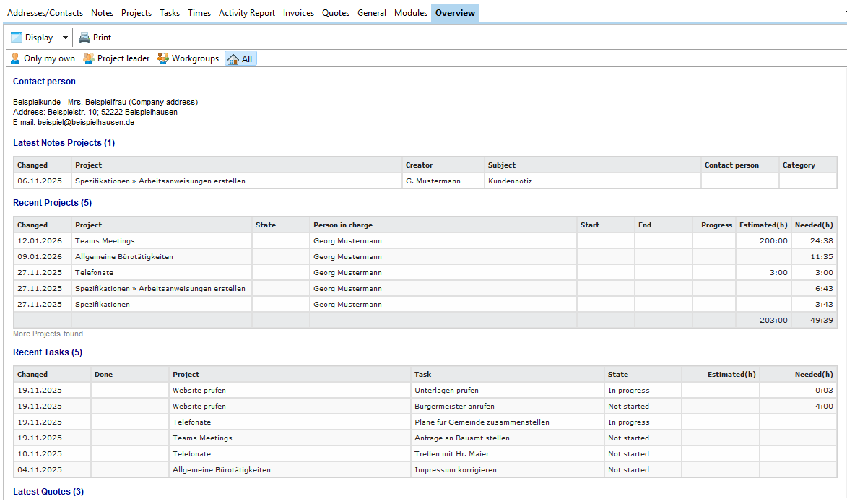
Task: Click the All house icon
Action: 233,59
